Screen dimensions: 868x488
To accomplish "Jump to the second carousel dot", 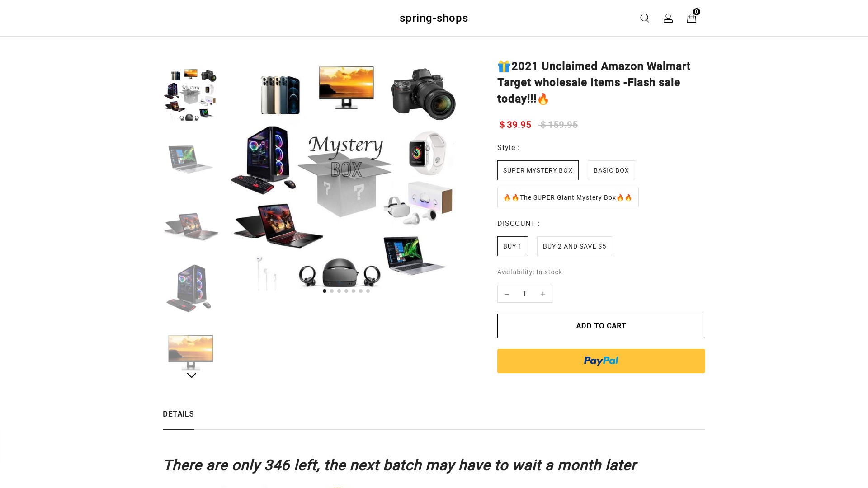I will pyautogui.click(x=331, y=291).
